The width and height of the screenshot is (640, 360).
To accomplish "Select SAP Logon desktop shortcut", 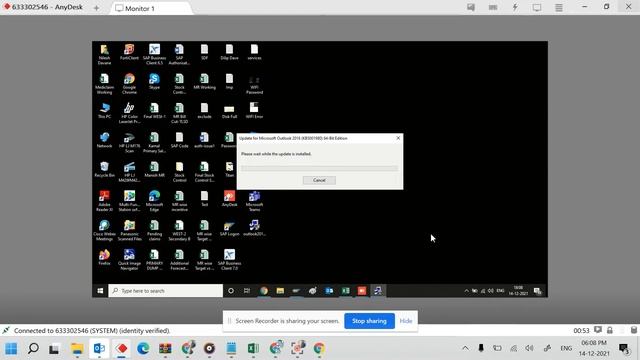I will [x=229, y=228].
